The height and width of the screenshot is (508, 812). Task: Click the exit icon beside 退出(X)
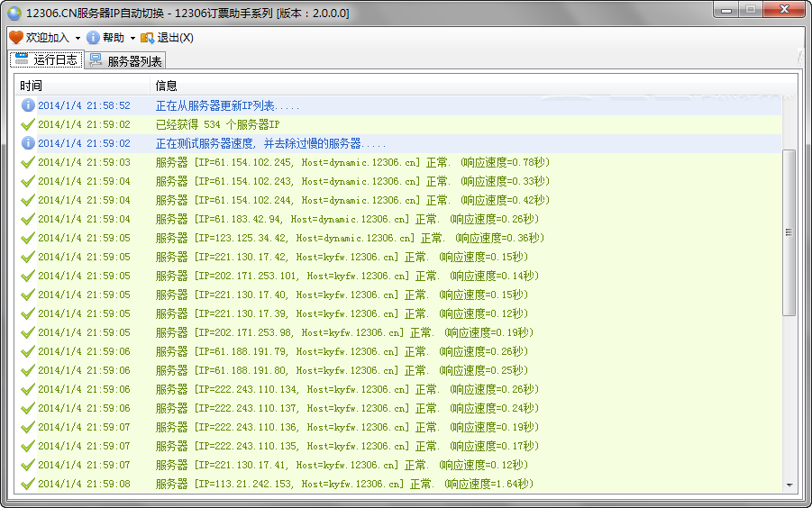[147, 38]
